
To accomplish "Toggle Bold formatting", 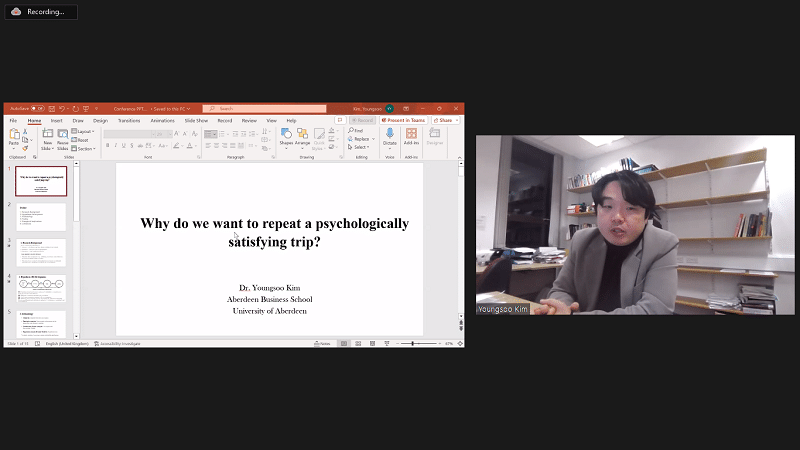I will [108, 145].
